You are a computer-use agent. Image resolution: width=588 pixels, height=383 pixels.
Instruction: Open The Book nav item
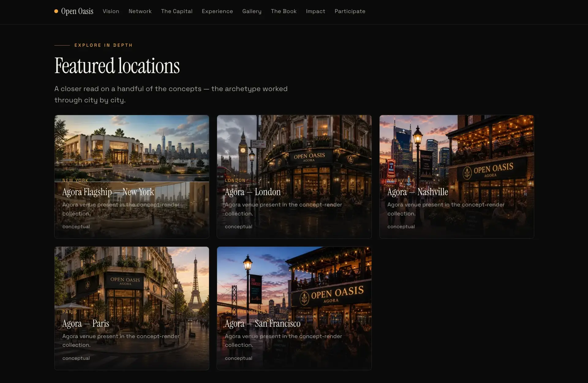point(284,11)
